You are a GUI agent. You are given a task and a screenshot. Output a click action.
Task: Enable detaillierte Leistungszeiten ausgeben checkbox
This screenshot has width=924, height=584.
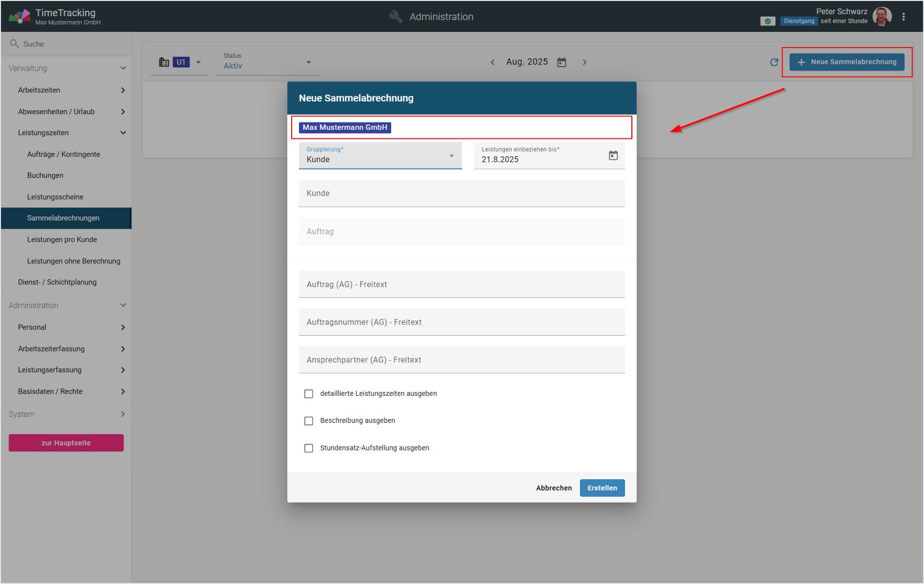[308, 394]
